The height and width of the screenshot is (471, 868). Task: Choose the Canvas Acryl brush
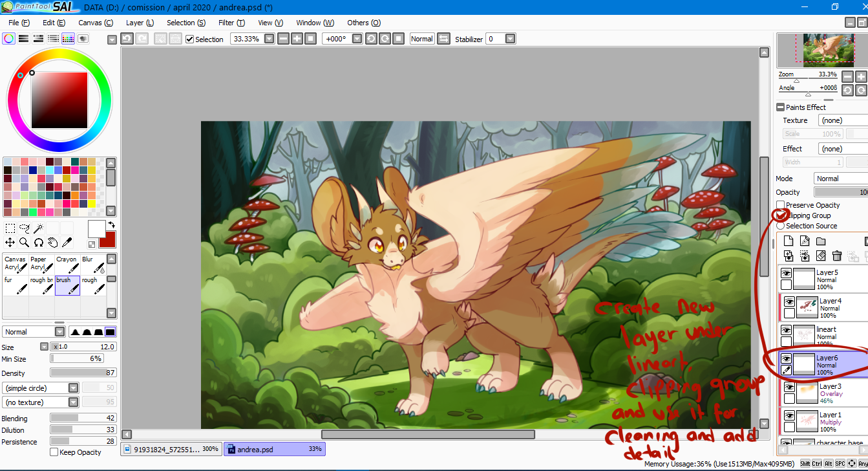point(16,264)
